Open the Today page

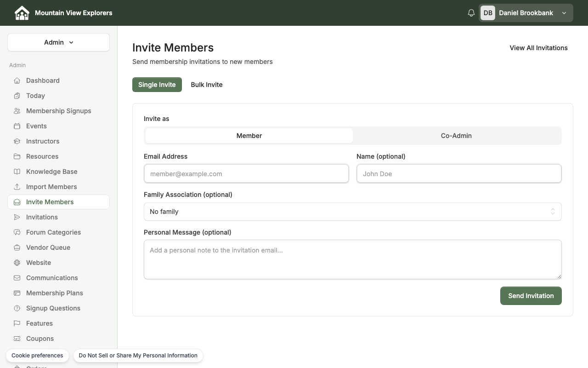coord(58,96)
